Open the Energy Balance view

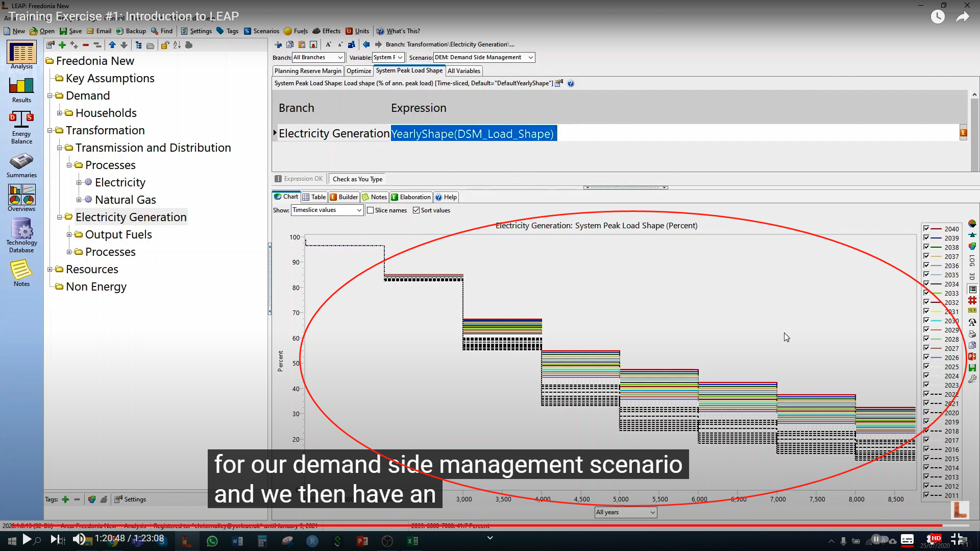[21, 128]
